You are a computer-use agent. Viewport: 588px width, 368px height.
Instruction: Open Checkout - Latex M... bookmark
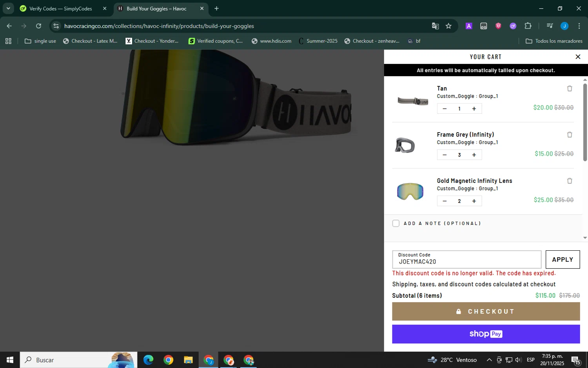click(90, 41)
